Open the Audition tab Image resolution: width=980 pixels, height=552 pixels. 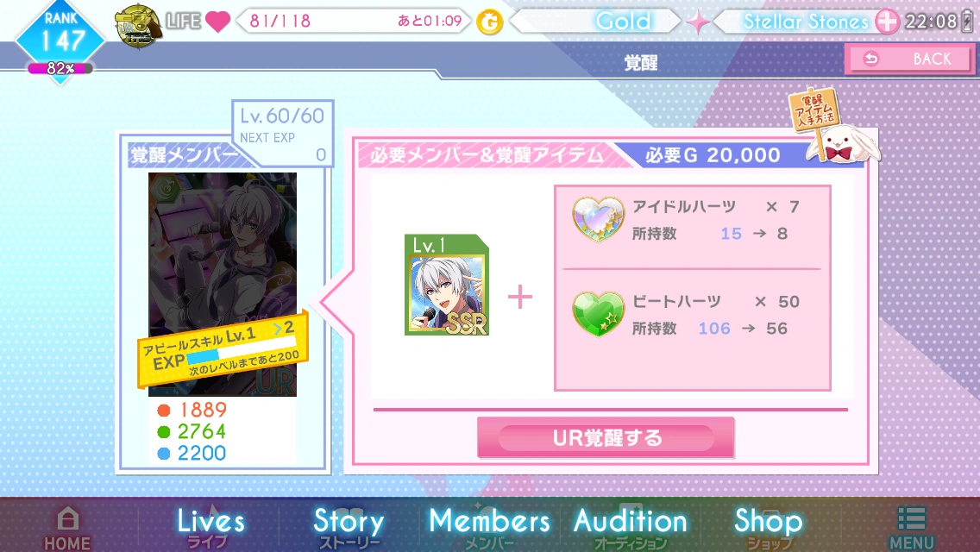tap(630, 526)
